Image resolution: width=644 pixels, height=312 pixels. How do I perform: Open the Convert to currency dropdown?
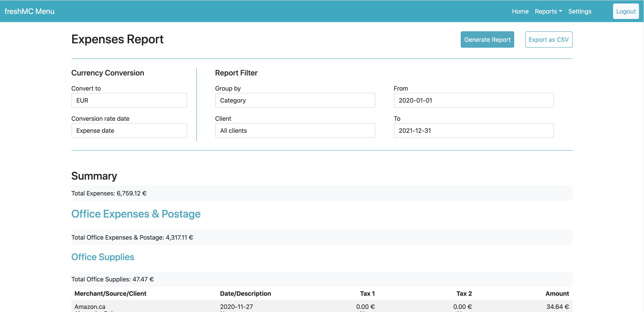(129, 100)
